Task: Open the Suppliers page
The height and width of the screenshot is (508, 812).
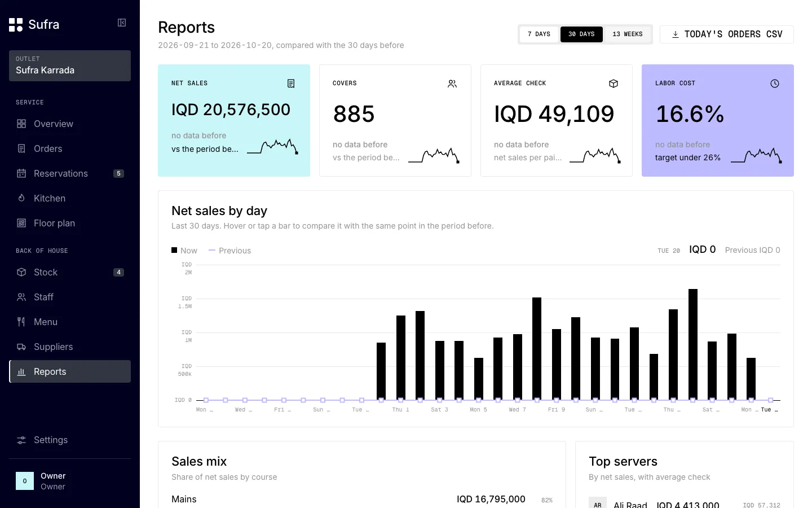Action: point(70,347)
